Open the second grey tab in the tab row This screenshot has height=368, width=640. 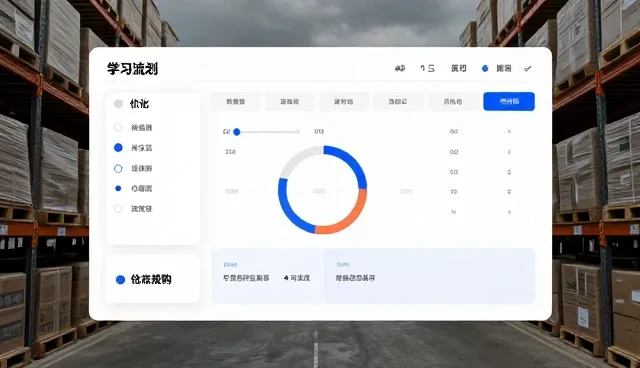coord(289,102)
